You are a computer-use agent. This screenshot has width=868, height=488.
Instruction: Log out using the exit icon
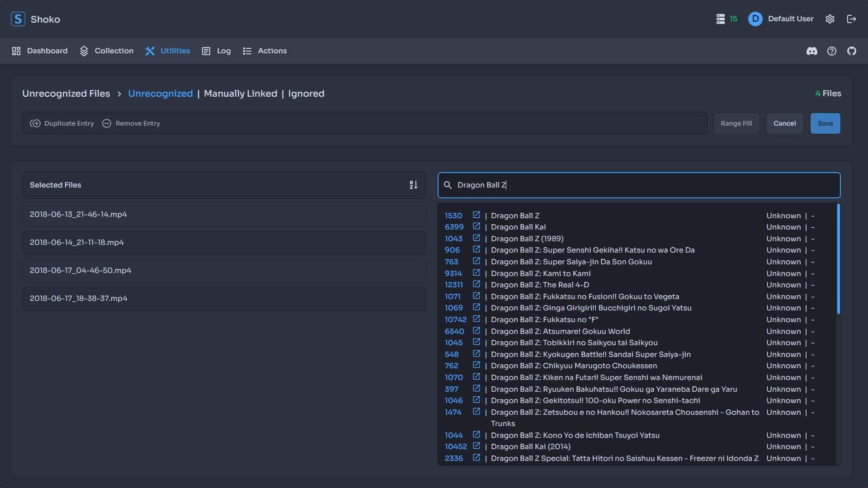pyautogui.click(x=852, y=19)
